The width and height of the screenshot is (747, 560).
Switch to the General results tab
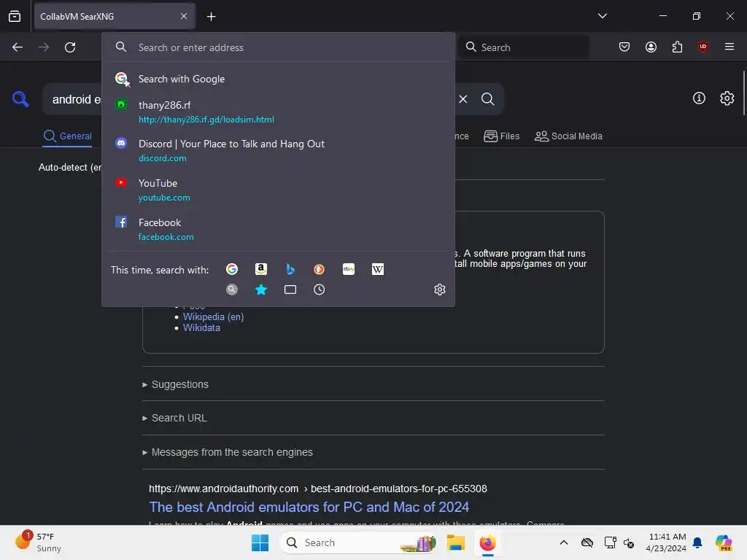coord(67,136)
